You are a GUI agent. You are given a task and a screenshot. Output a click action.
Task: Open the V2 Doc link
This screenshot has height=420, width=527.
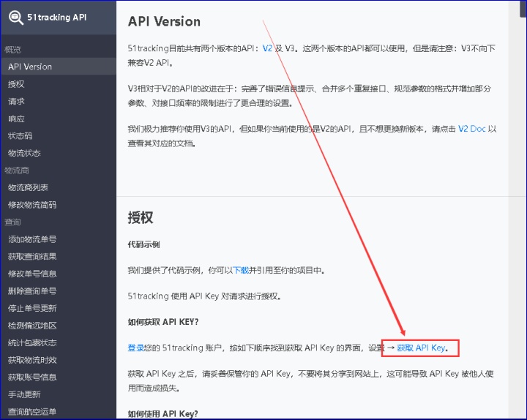(472, 129)
